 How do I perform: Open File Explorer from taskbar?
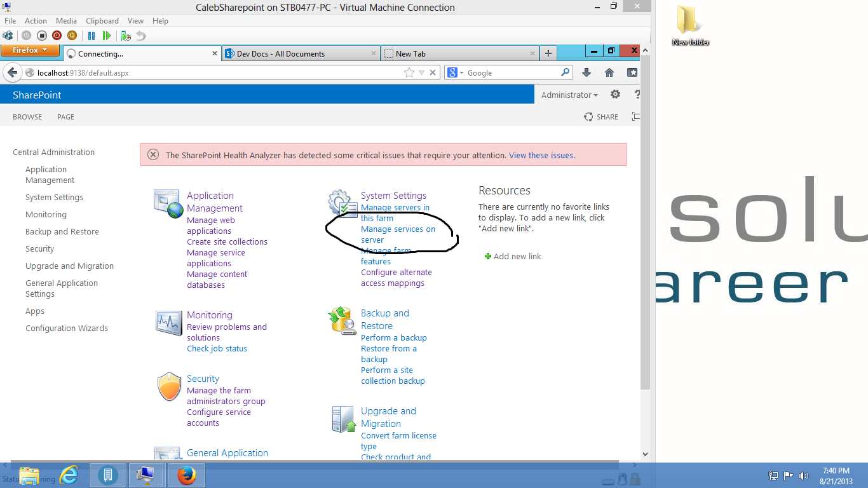(x=29, y=475)
